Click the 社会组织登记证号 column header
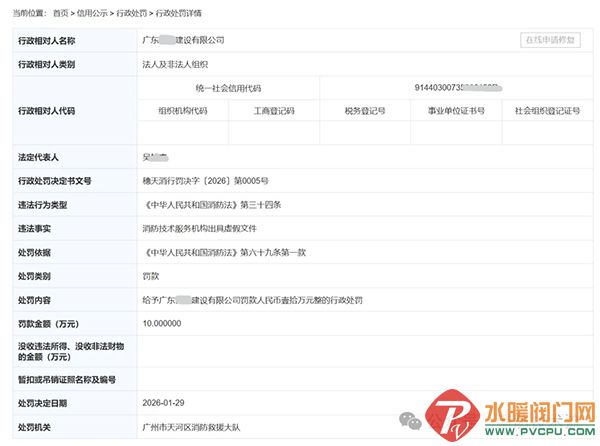The image size is (600, 446). tap(547, 110)
